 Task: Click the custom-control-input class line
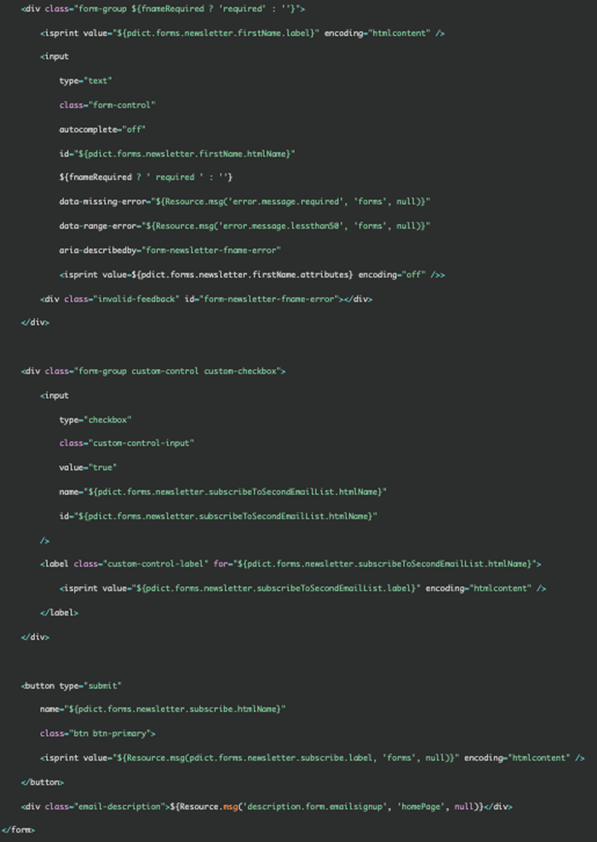[x=127, y=444]
